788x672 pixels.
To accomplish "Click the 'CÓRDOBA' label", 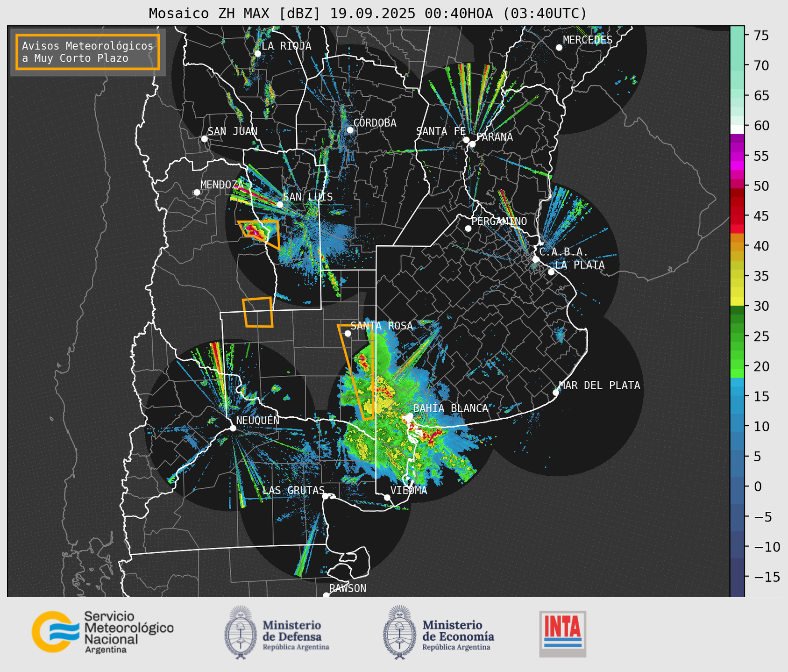I will (375, 123).
